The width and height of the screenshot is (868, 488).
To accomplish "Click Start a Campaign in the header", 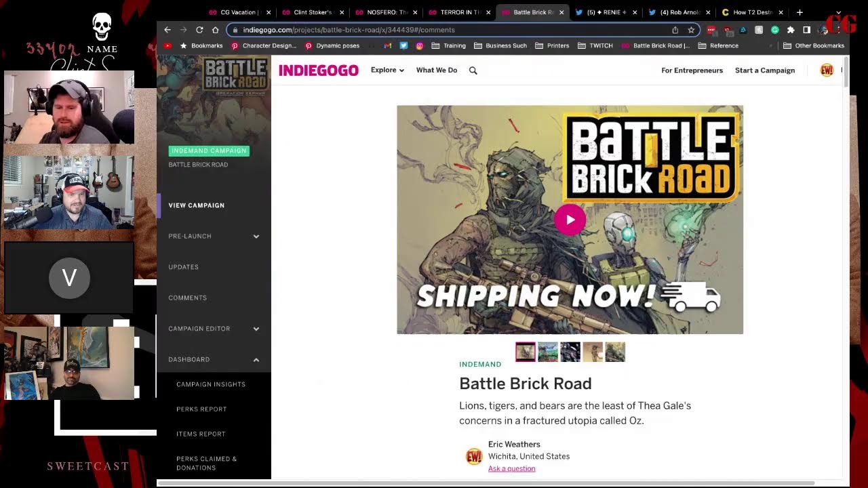I will (764, 70).
